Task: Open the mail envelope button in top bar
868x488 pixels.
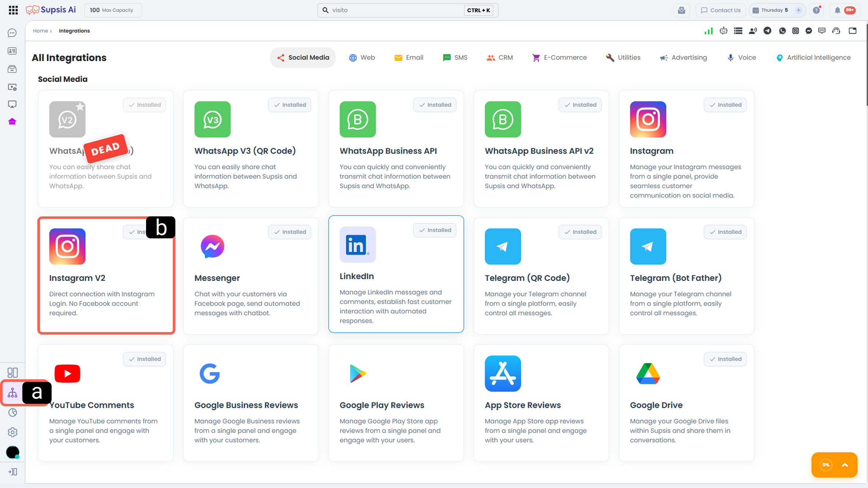Action: [x=681, y=10]
